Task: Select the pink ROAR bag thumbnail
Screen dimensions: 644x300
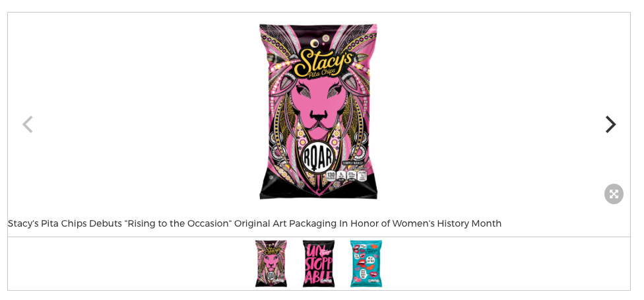Action: 271,264
